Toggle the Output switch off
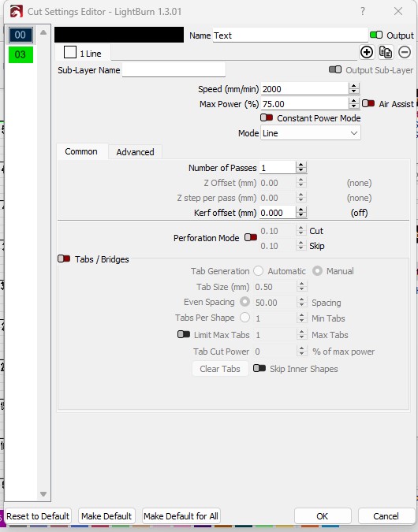 (376, 35)
